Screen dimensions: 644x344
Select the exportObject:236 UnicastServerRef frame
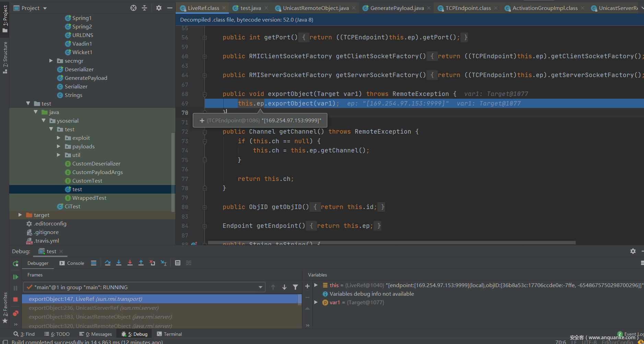(93, 308)
